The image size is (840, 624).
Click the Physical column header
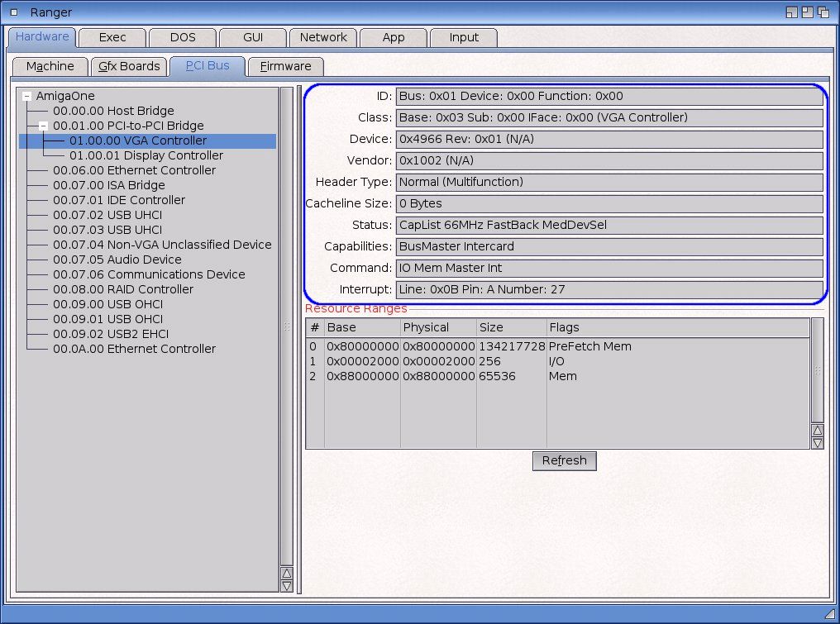(x=438, y=328)
